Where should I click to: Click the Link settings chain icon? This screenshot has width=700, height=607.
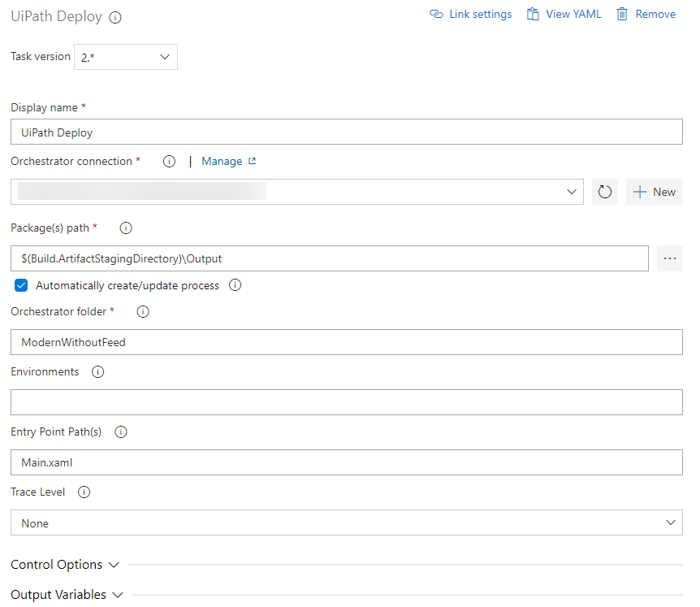[436, 15]
